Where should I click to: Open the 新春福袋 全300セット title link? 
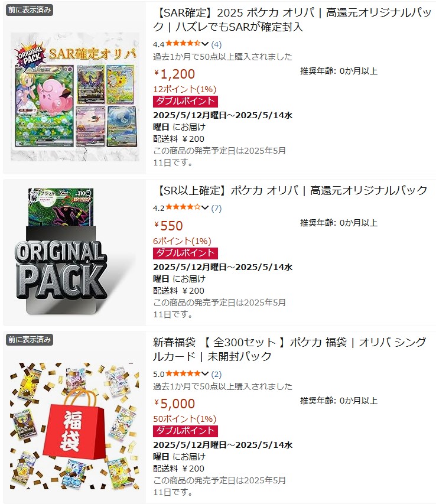289,349
